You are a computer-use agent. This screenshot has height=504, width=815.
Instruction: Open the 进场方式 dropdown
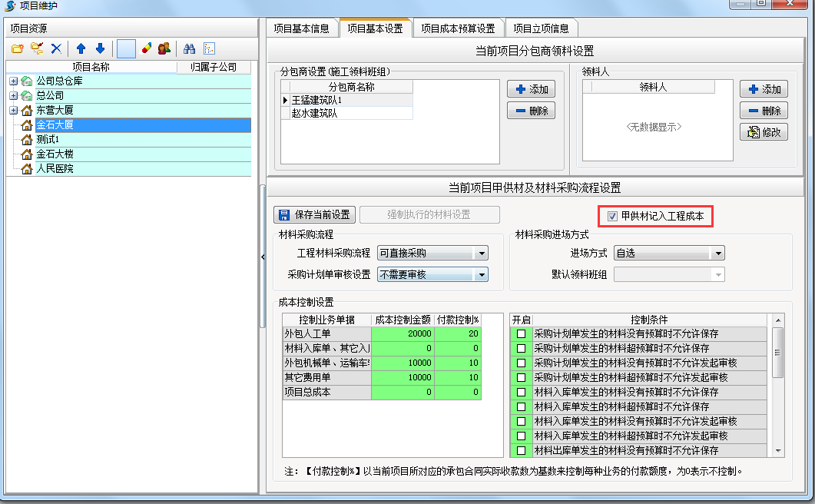pyautogui.click(x=717, y=254)
